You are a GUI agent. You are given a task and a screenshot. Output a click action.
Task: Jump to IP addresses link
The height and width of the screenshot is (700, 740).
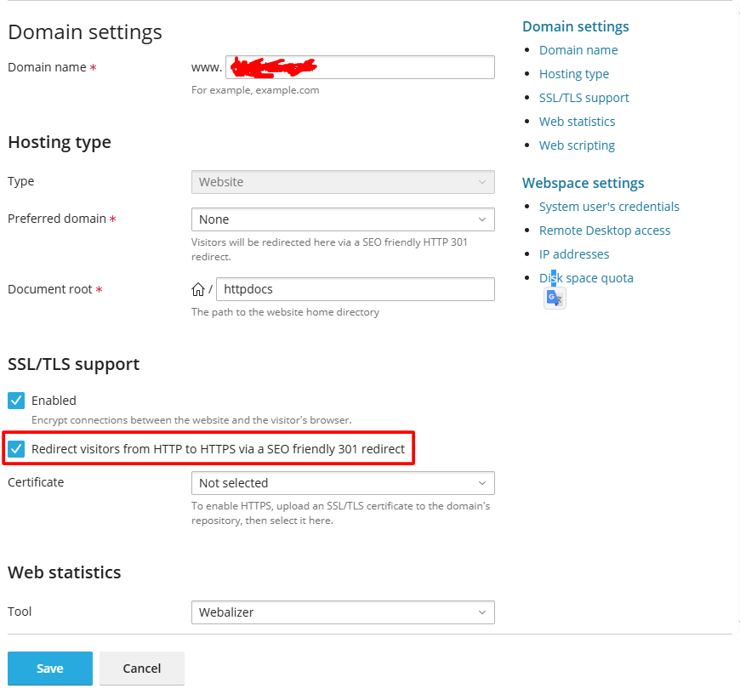pos(574,254)
